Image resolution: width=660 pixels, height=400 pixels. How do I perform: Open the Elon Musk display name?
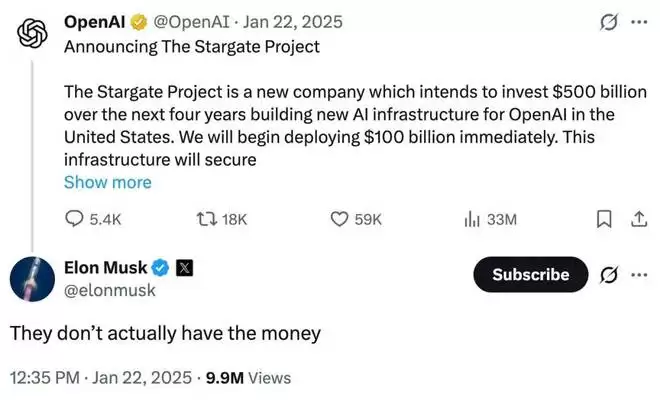(x=105, y=267)
